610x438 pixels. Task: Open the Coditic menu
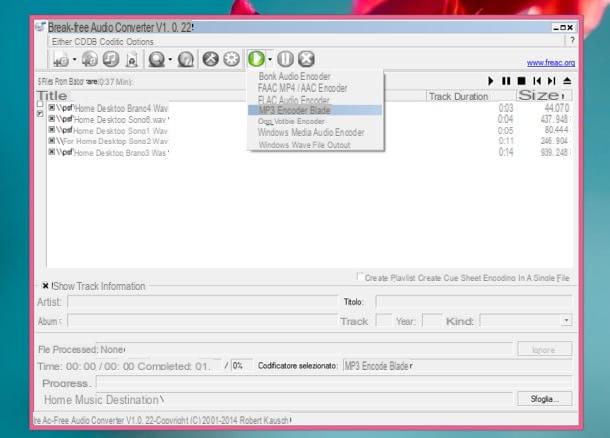[x=113, y=42]
